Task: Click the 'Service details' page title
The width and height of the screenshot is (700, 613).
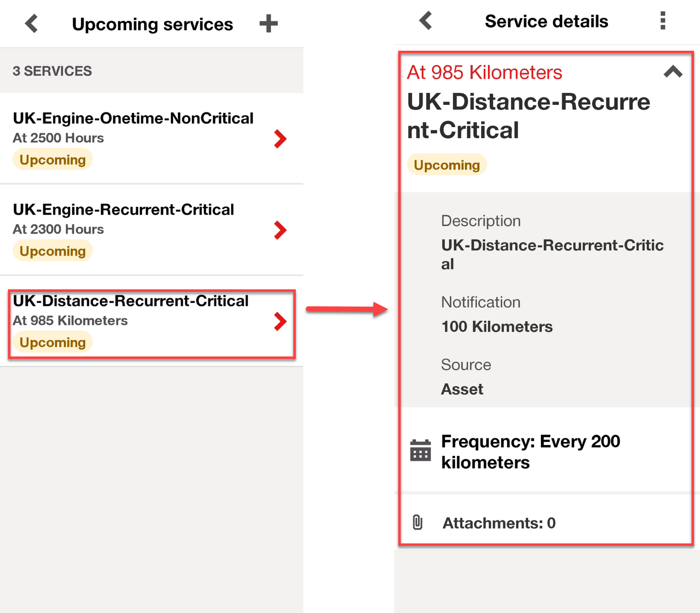Action: coord(546,21)
